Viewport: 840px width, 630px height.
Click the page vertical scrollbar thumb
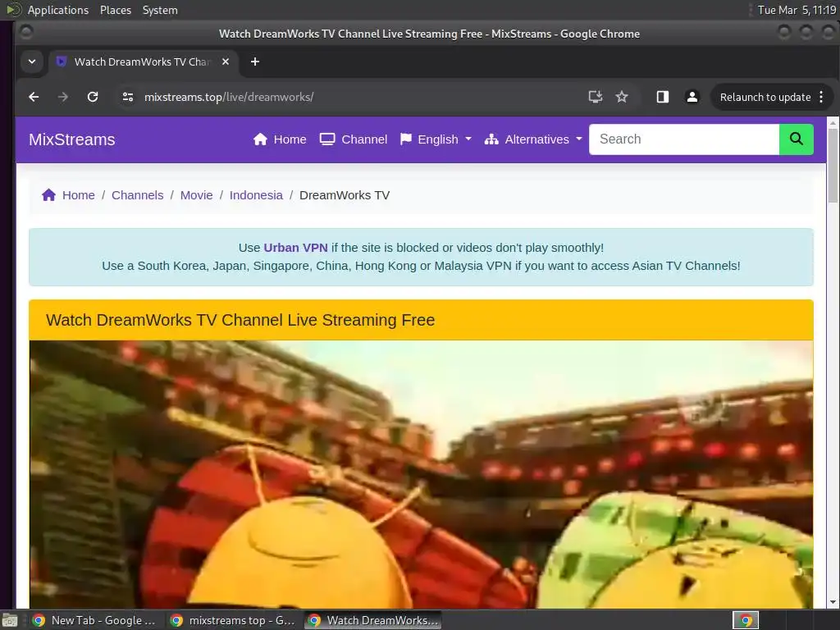833,166
